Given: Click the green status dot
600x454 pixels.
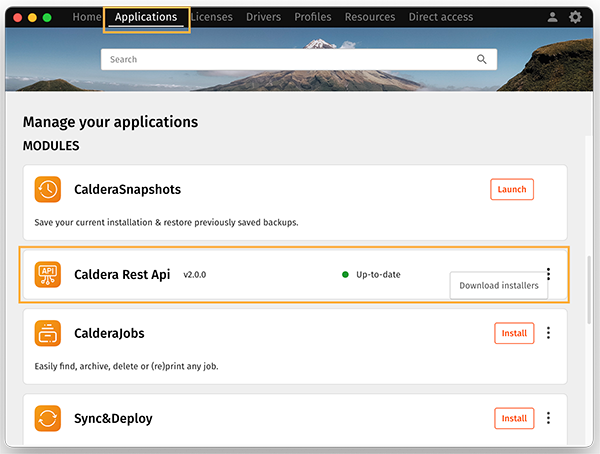Looking at the screenshot, I should click(x=345, y=274).
